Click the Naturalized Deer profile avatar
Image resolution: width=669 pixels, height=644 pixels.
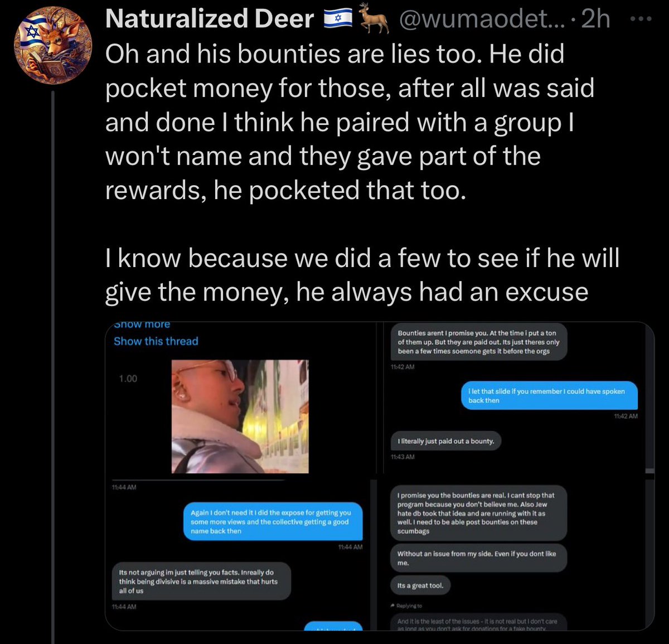(52, 45)
